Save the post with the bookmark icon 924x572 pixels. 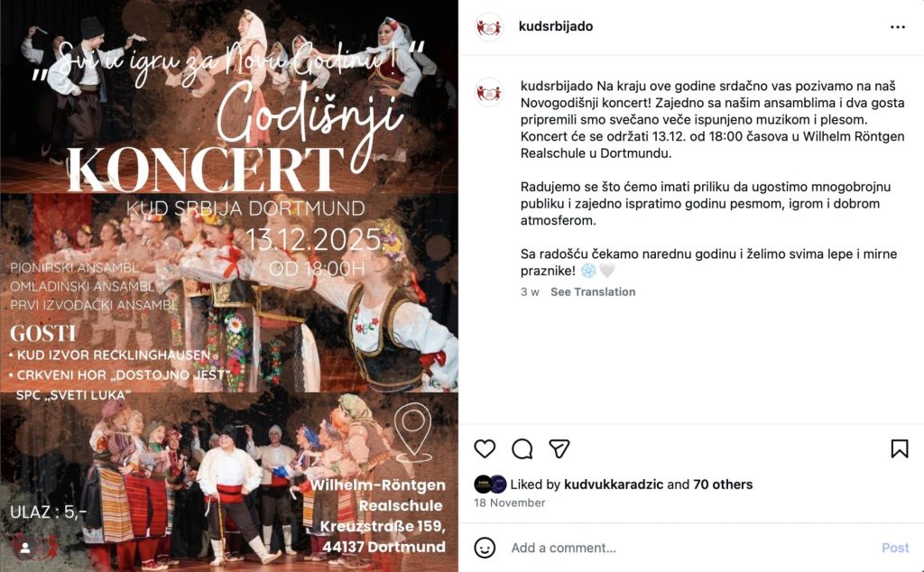coord(900,449)
